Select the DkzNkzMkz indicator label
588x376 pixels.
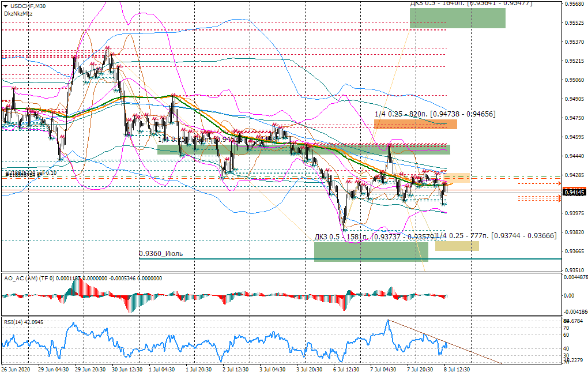[x=18, y=13]
